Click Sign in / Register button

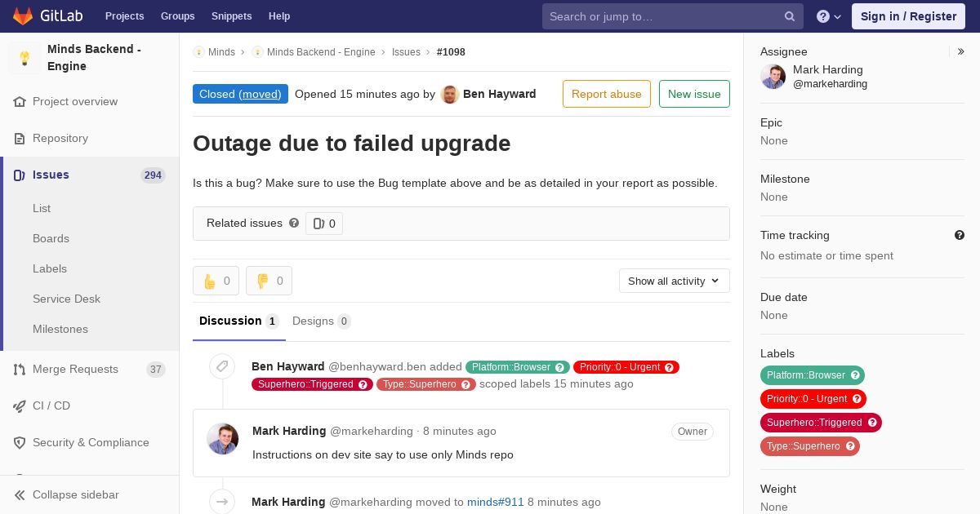(908, 16)
